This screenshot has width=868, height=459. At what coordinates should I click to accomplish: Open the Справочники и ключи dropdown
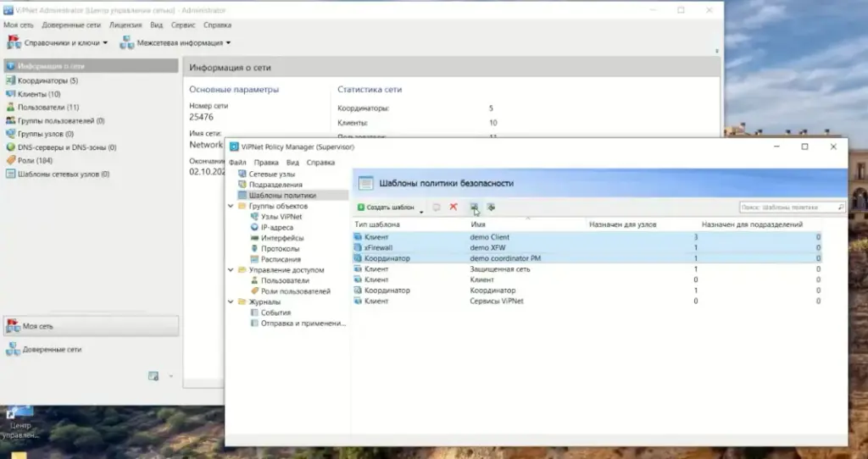(x=58, y=42)
